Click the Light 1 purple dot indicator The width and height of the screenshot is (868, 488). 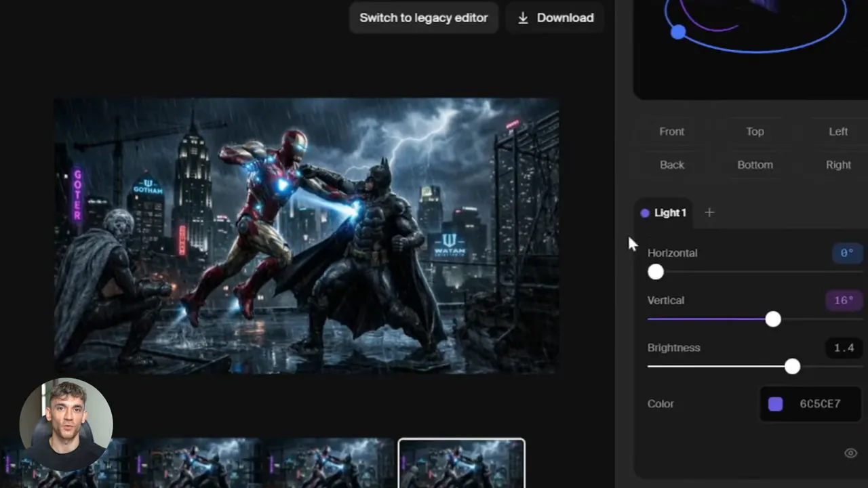(x=645, y=213)
